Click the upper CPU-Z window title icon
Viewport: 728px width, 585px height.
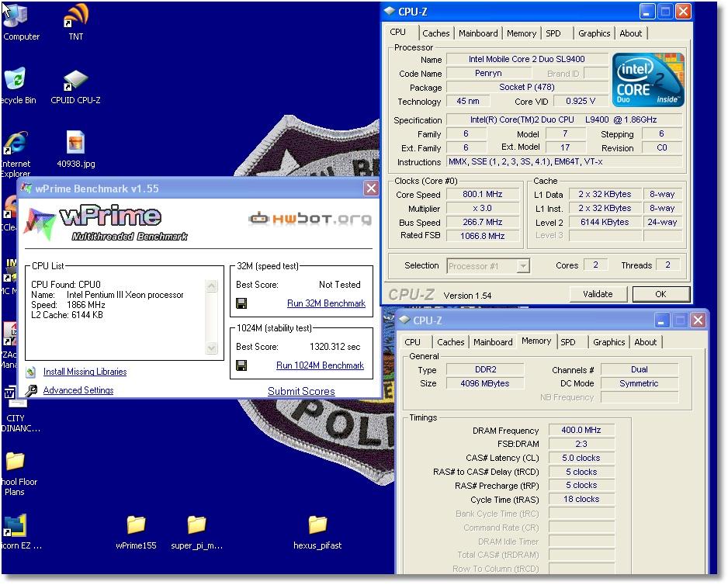click(x=390, y=11)
